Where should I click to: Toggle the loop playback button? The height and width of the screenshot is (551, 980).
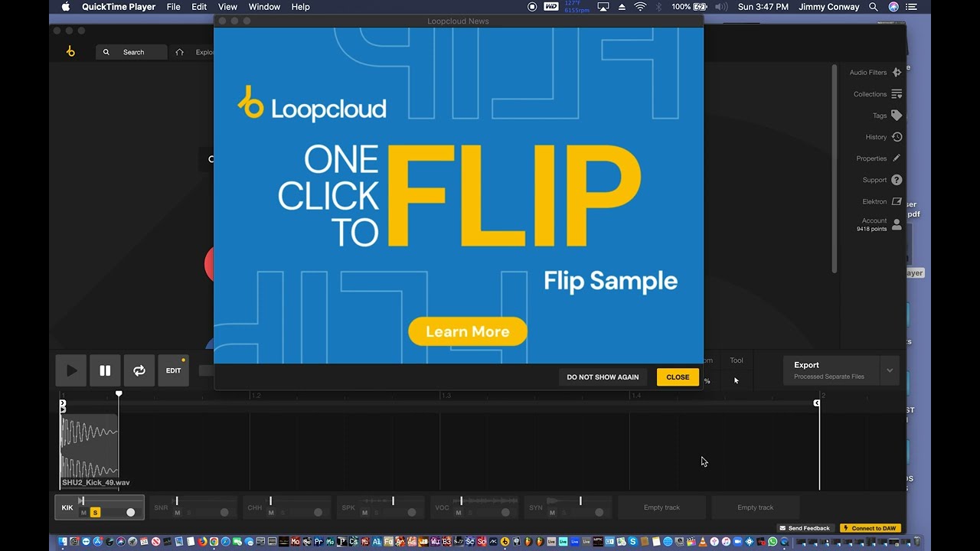click(139, 370)
